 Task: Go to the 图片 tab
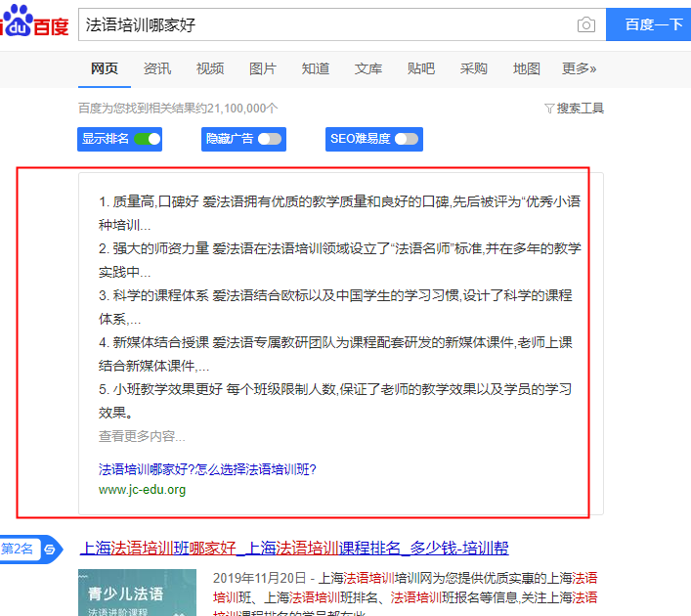click(x=263, y=68)
